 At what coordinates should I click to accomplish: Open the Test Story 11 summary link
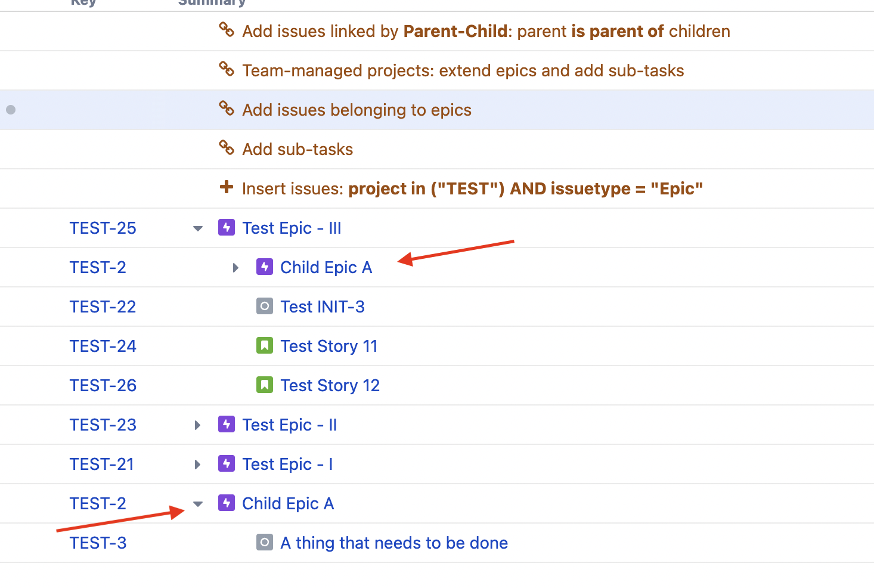pos(329,346)
